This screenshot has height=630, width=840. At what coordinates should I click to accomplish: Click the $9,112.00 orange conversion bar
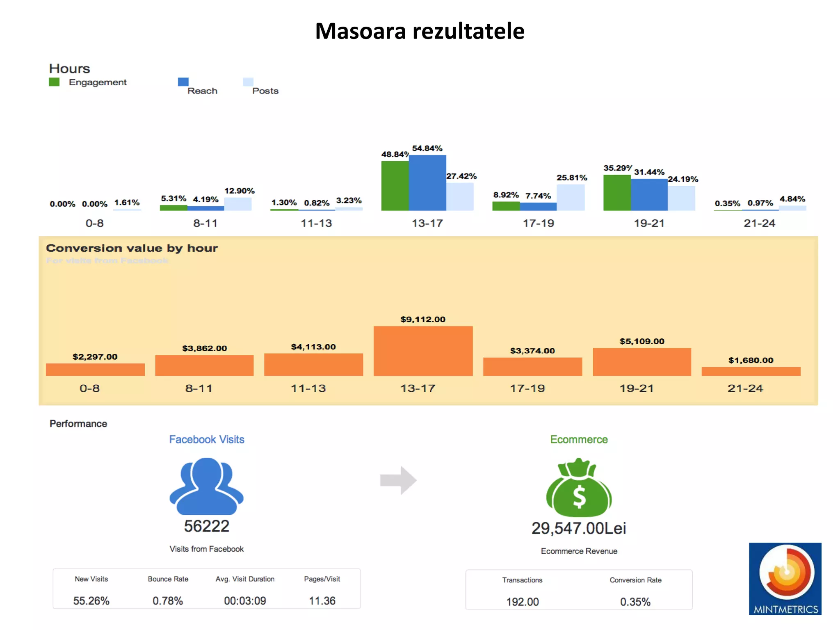coord(423,351)
